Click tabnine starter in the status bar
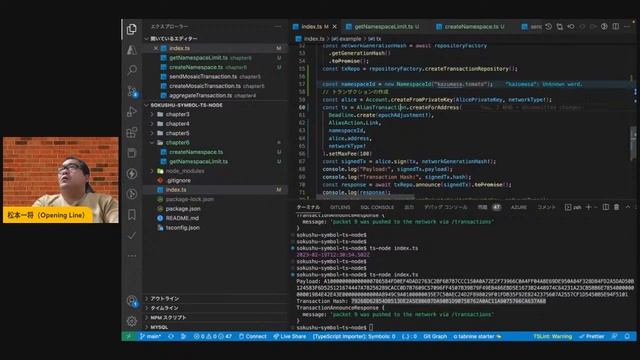Viewport: 640px width, 360px height. point(478,337)
